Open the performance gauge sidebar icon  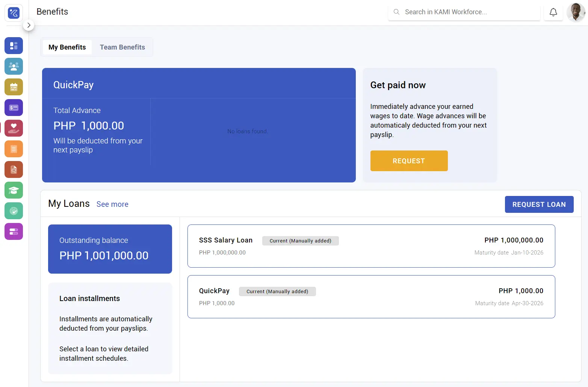click(14, 211)
